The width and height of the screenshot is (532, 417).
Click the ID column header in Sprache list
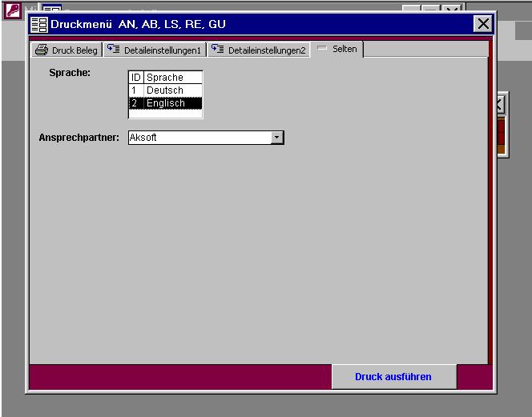coord(136,78)
